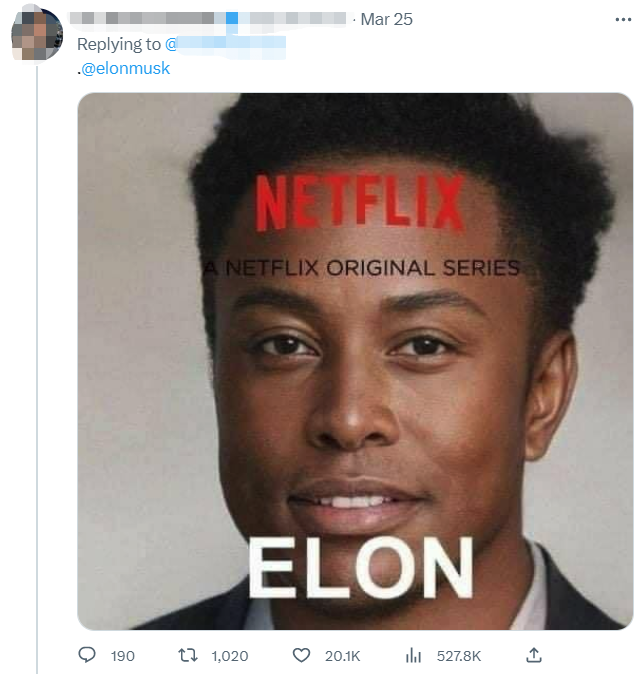Open the view analytics bar chart icon

tap(413, 655)
